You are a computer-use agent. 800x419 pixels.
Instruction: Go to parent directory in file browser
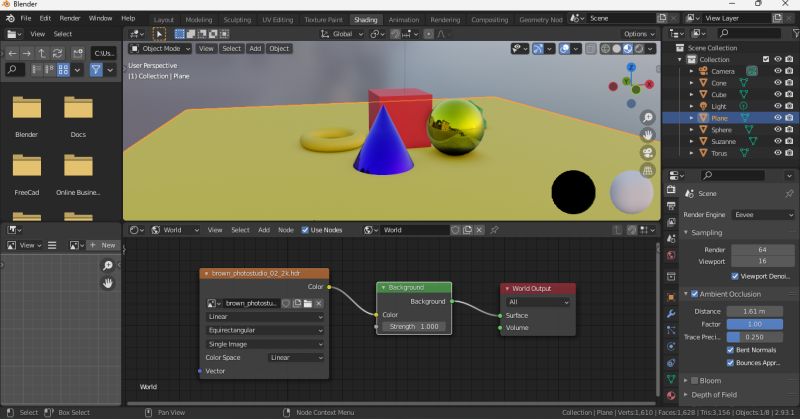coord(42,53)
